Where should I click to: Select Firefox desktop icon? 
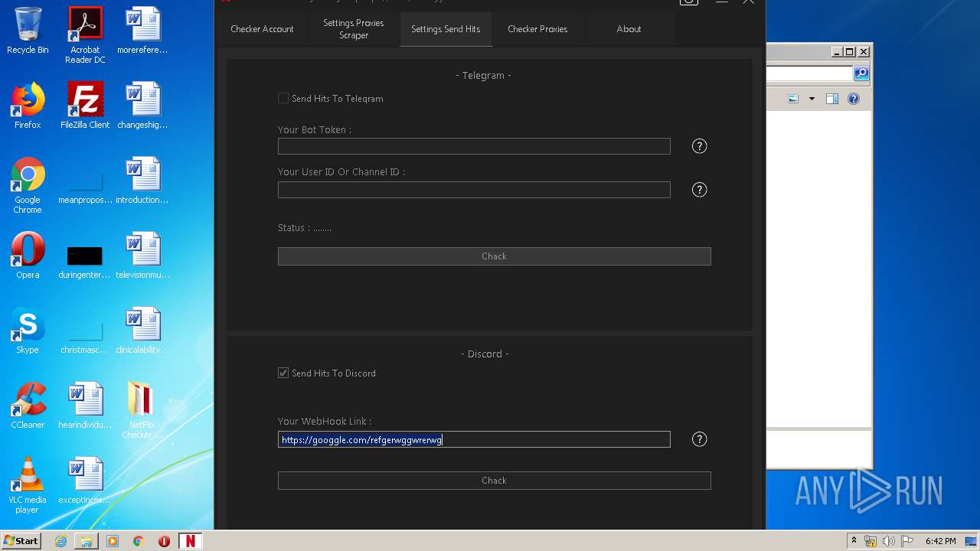28,106
